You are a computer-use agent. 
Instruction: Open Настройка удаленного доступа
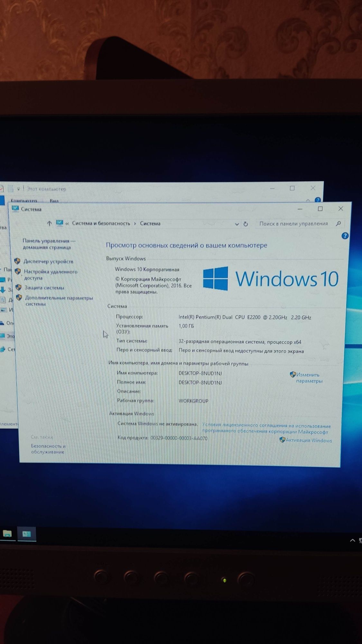pyautogui.click(x=51, y=275)
